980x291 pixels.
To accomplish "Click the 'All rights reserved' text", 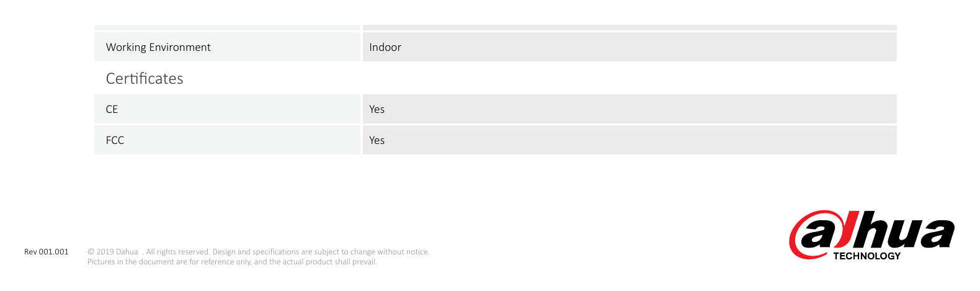I will pyautogui.click(x=178, y=252).
